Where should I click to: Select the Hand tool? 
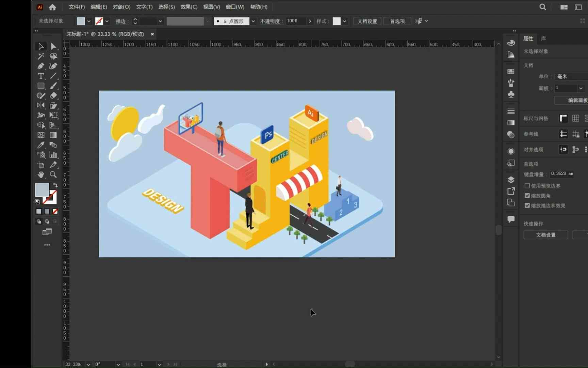(x=41, y=175)
